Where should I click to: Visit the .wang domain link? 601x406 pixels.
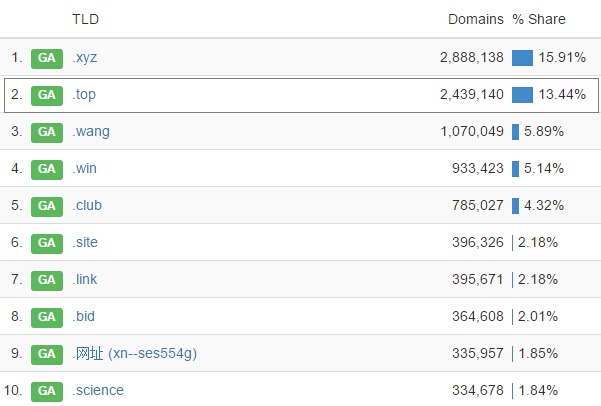(91, 132)
